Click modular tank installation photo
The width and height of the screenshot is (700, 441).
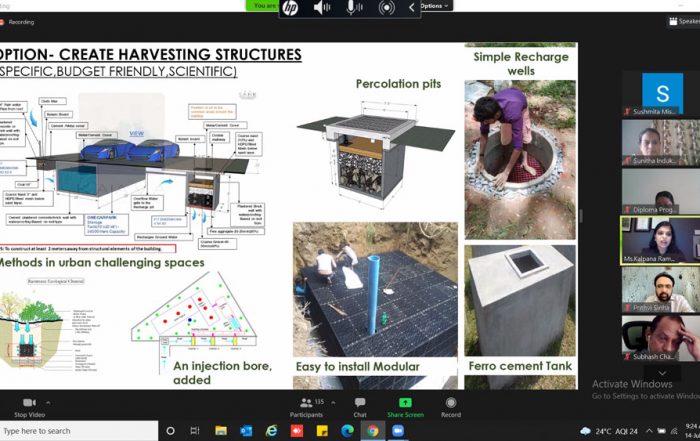coord(375,289)
